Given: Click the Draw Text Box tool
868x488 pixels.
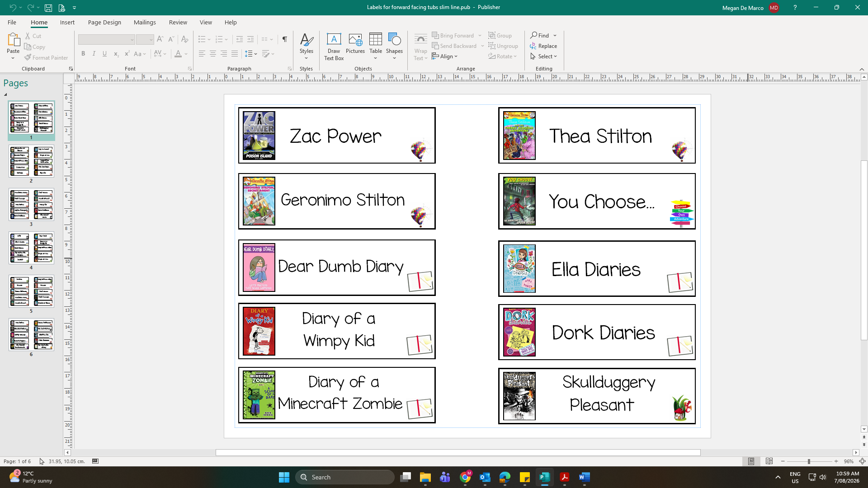Looking at the screenshot, I should click(334, 47).
